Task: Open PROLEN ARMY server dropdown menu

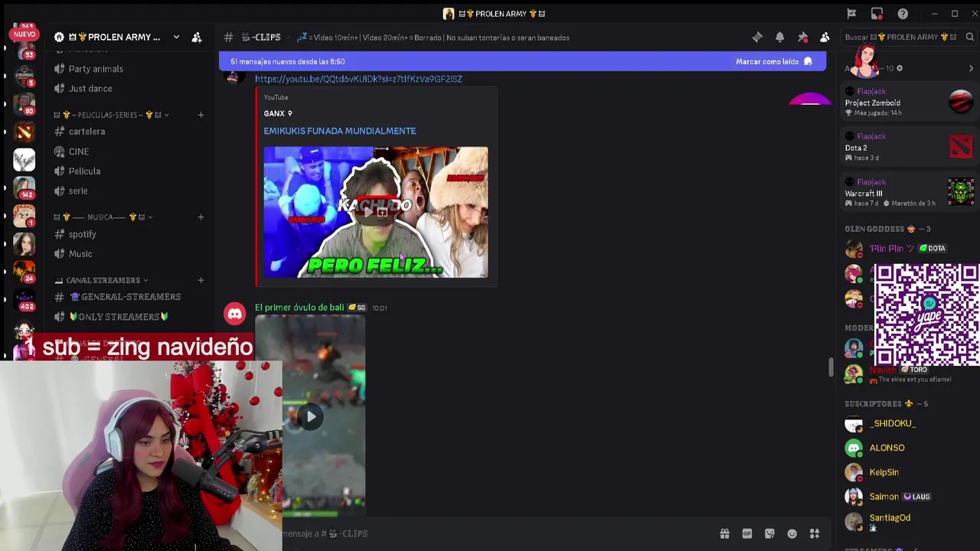Action: tap(176, 37)
